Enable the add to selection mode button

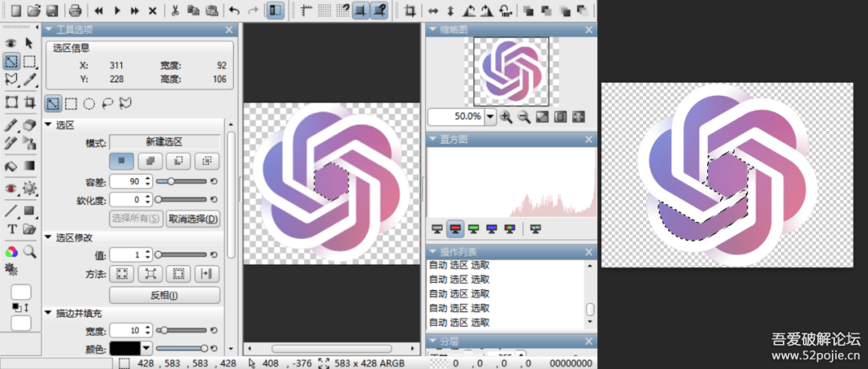(x=150, y=162)
